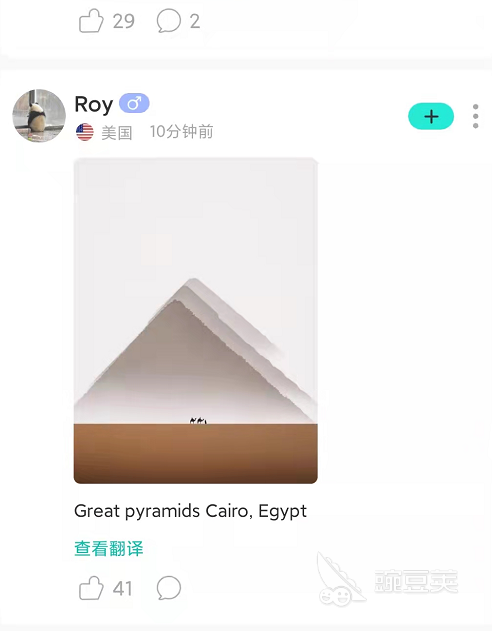Tap the 豌豆荚 watermark logo

point(388,579)
